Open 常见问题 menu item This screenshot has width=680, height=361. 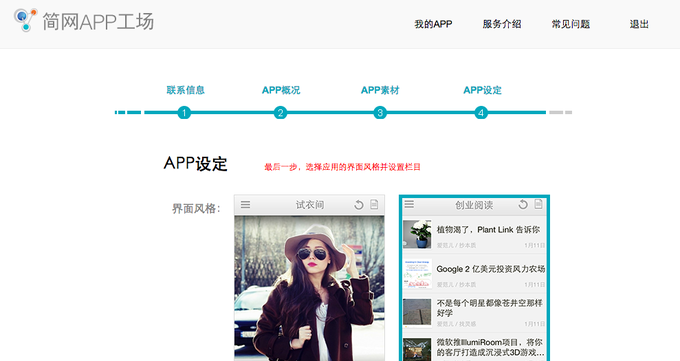click(x=571, y=24)
